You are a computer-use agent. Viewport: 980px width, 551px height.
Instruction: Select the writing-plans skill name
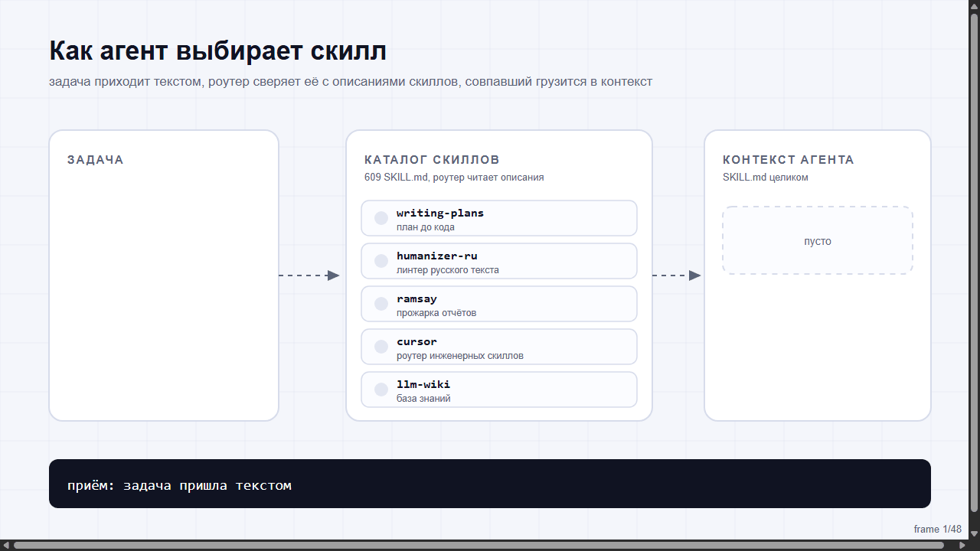tap(440, 214)
